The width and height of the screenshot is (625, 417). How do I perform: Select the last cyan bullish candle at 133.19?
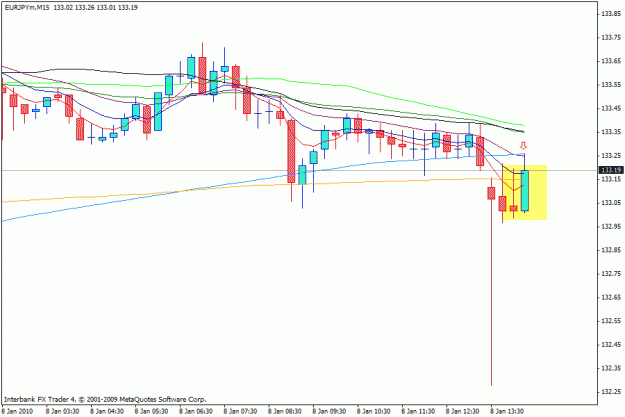[525, 191]
